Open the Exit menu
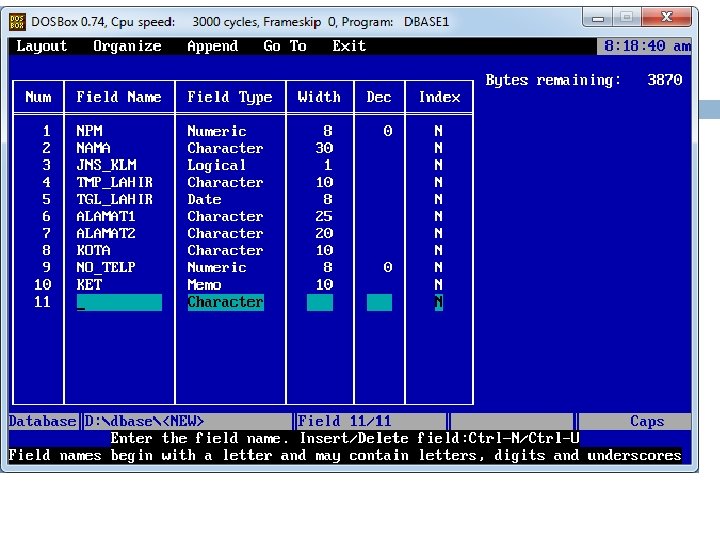720x540 pixels. coord(349,46)
